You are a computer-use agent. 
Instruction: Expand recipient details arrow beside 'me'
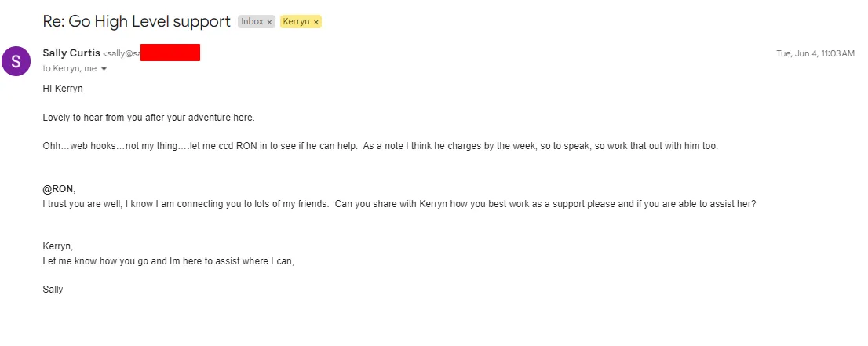[x=104, y=69]
